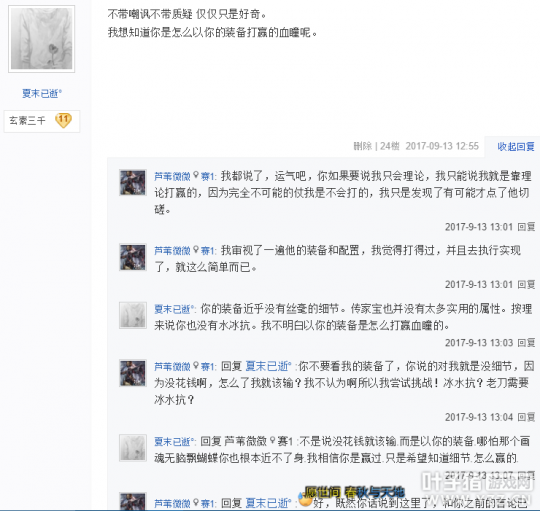Image resolution: width=540 pixels, height=511 pixels.
Task: Select 删除 to delete the post
Action: click(363, 146)
